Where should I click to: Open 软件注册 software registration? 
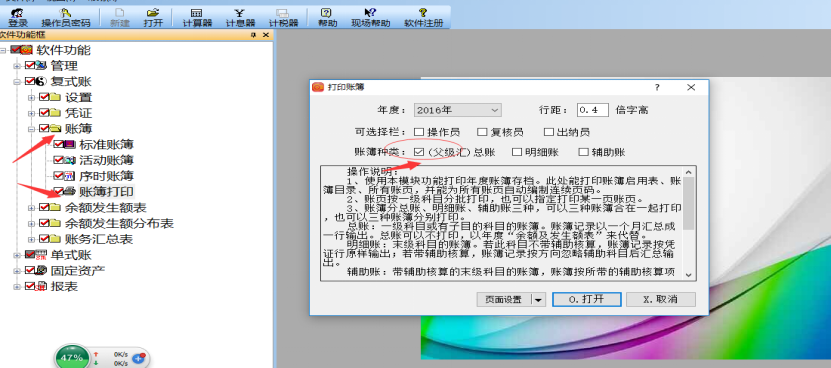[x=423, y=17]
